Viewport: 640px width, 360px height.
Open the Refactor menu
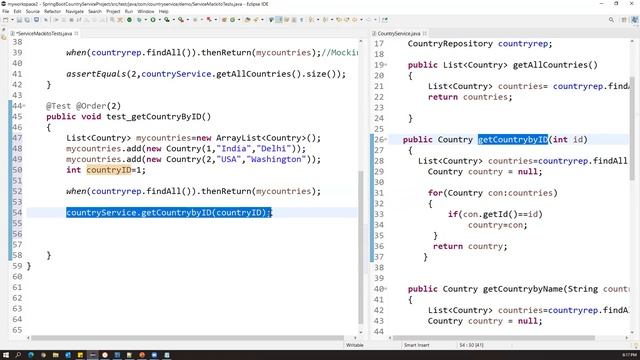pos(52,11)
